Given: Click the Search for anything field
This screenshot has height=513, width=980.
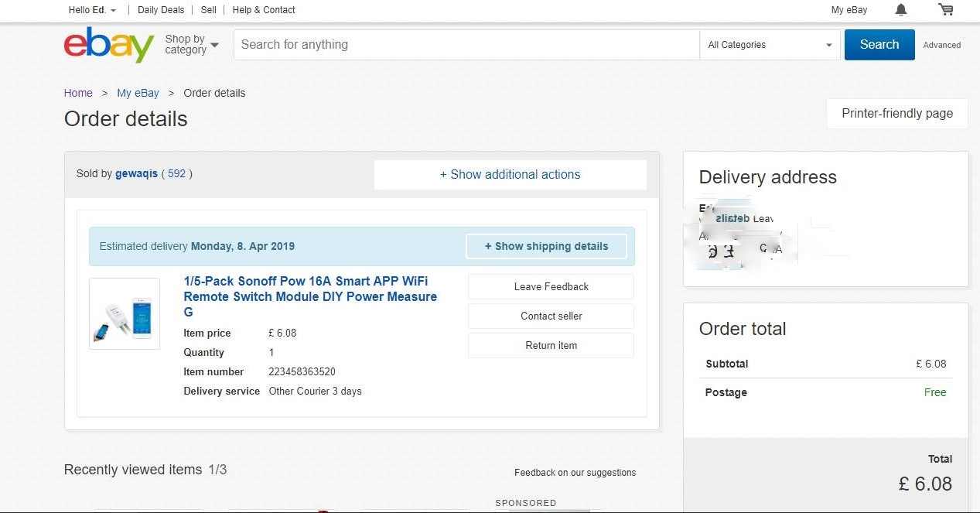Looking at the screenshot, I should (x=466, y=45).
